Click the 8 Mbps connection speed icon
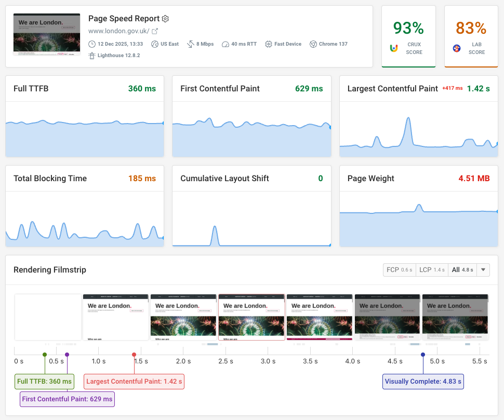 [x=190, y=44]
